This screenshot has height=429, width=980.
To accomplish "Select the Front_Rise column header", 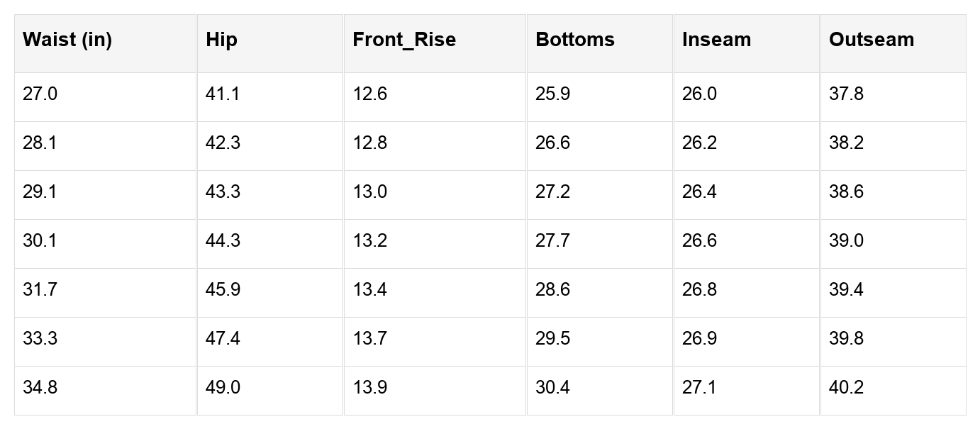I will [x=435, y=43].
